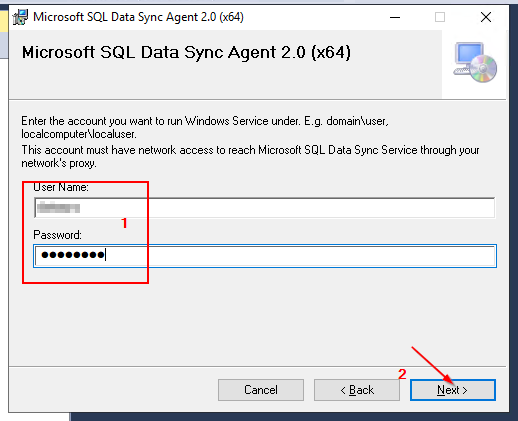
Task: Click the Next button
Action: click(453, 390)
